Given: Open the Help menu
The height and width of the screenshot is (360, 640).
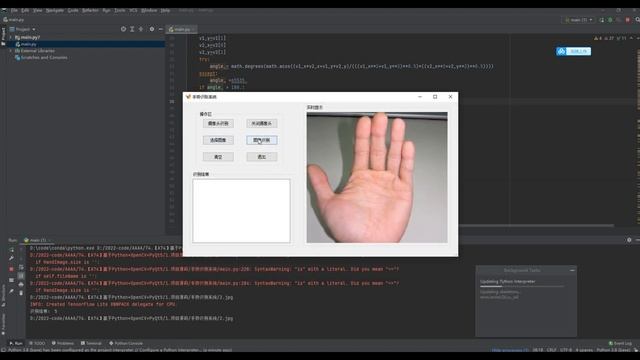Looking at the screenshot, I should pos(165,10).
